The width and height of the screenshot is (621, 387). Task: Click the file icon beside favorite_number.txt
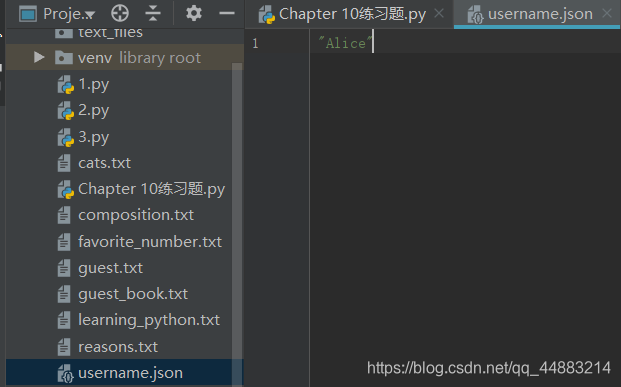tap(64, 242)
